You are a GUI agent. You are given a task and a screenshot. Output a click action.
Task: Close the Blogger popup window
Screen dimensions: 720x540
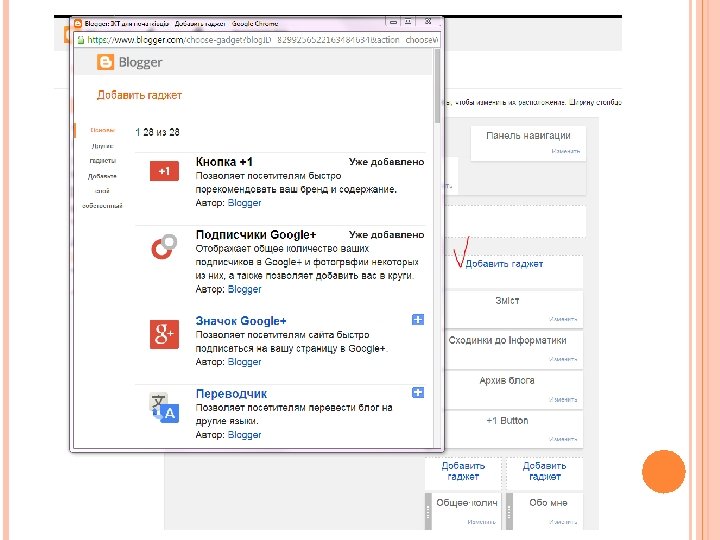(x=428, y=22)
